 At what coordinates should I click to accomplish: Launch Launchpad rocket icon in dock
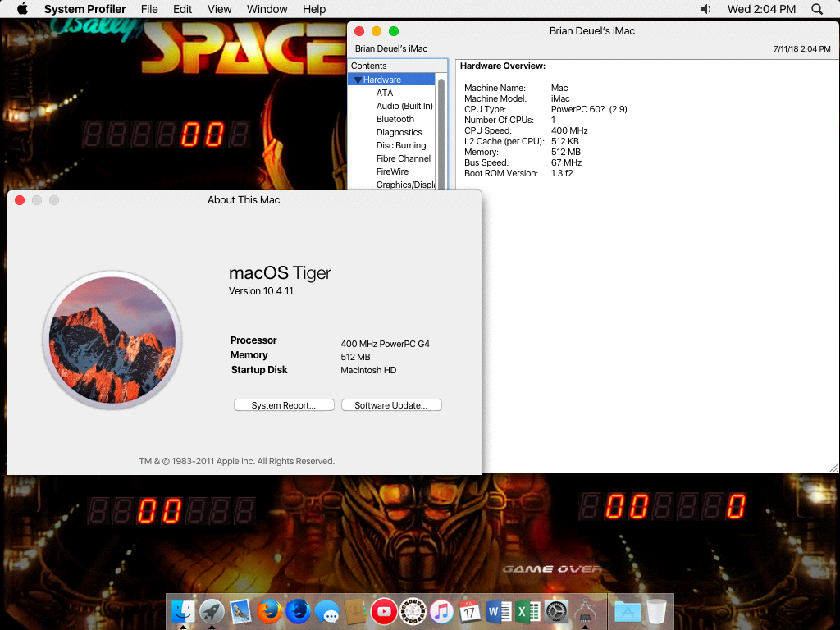click(x=212, y=611)
